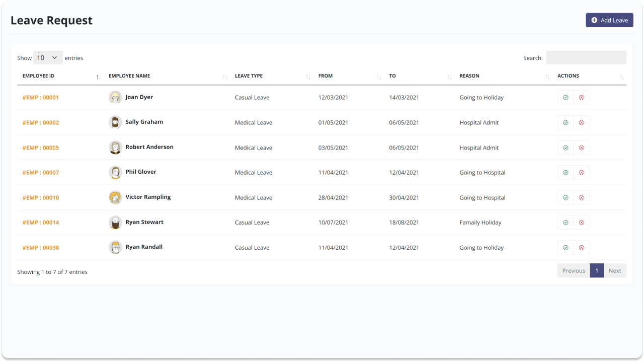This screenshot has height=362, width=644.
Task: Approve Joan Dyer's leave request
Action: [x=565, y=97]
